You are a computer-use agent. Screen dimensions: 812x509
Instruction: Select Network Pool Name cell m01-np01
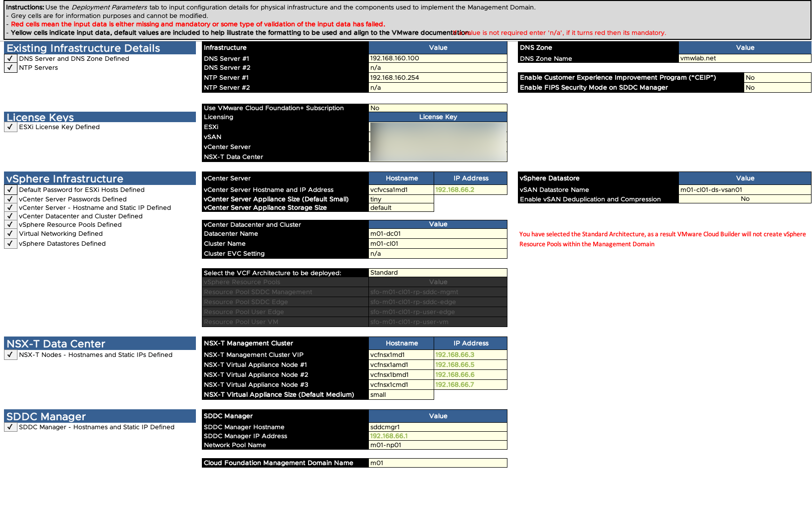coord(438,445)
